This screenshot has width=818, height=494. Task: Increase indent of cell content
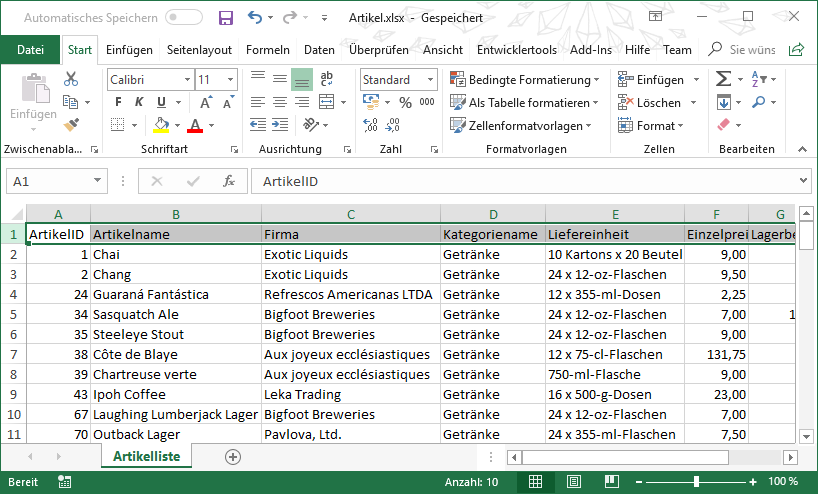coord(280,124)
